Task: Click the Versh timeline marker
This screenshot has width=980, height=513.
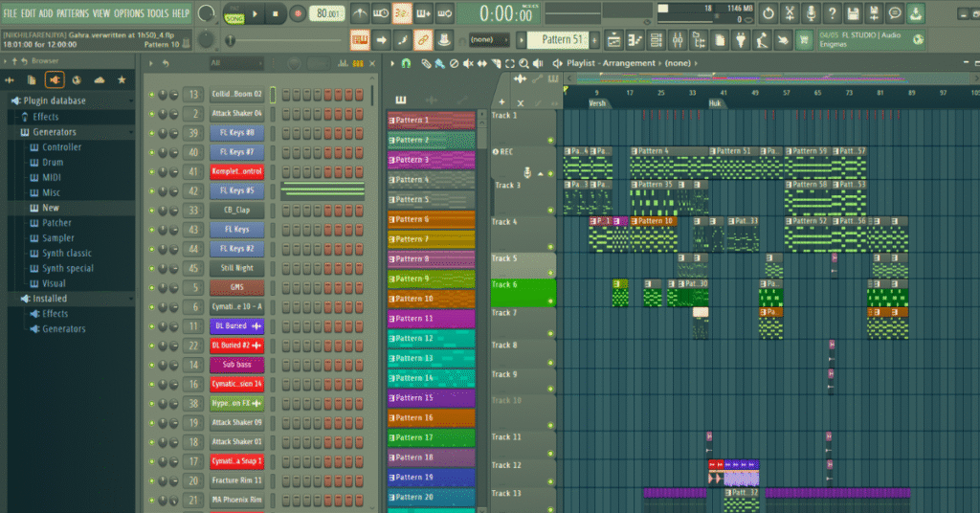Action: pos(597,103)
